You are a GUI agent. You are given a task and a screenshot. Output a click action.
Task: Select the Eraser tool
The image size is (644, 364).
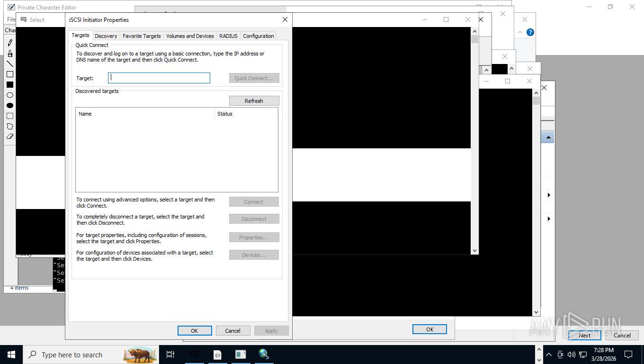10,136
